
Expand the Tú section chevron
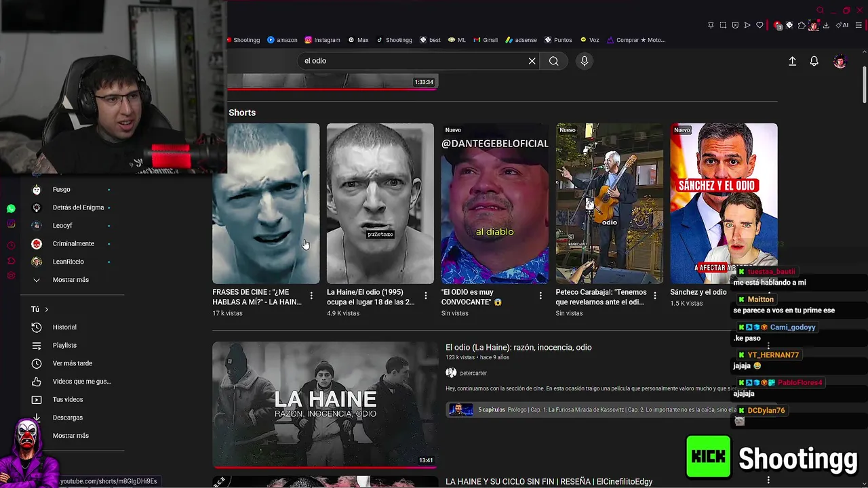click(x=46, y=309)
